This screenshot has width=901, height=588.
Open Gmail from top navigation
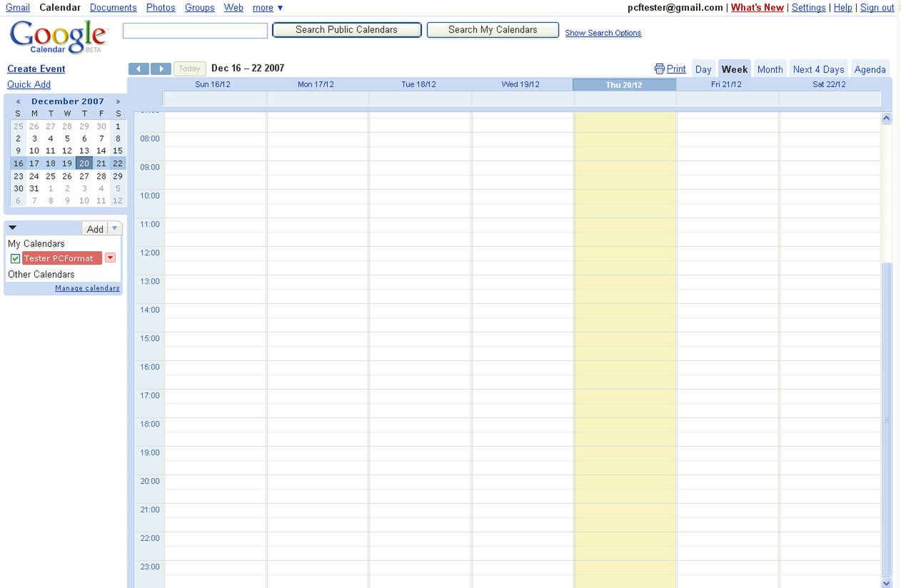[18, 8]
